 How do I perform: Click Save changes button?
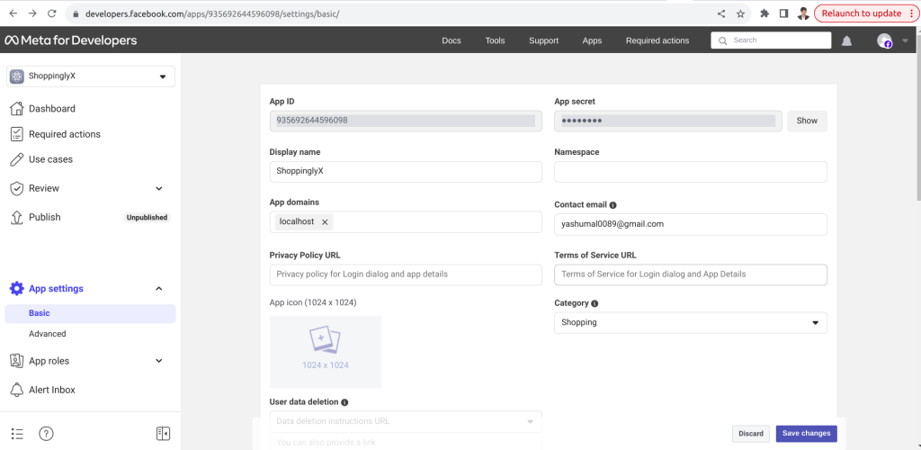click(x=806, y=434)
